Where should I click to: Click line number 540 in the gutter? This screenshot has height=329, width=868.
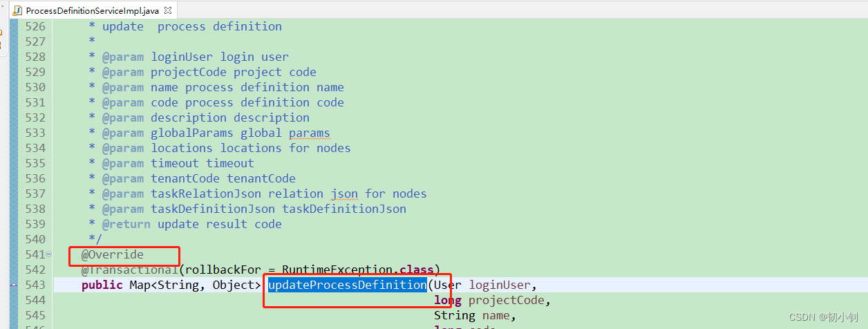[x=35, y=239]
